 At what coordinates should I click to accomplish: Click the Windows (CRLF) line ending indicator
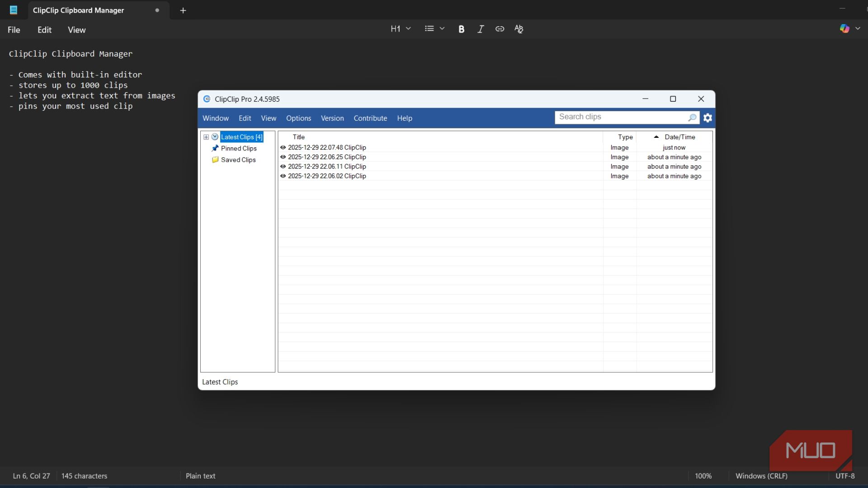click(x=761, y=476)
